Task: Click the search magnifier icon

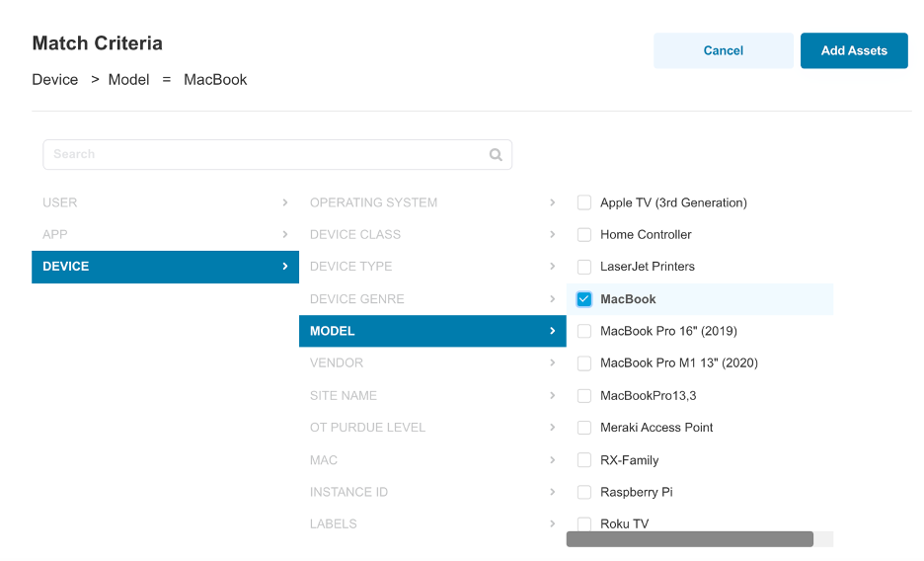Action: tap(496, 154)
